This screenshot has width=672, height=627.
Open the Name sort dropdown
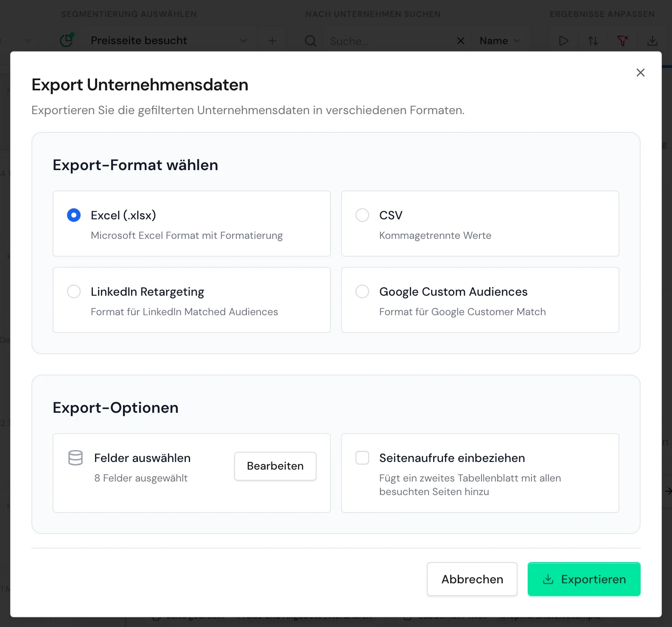click(x=500, y=41)
